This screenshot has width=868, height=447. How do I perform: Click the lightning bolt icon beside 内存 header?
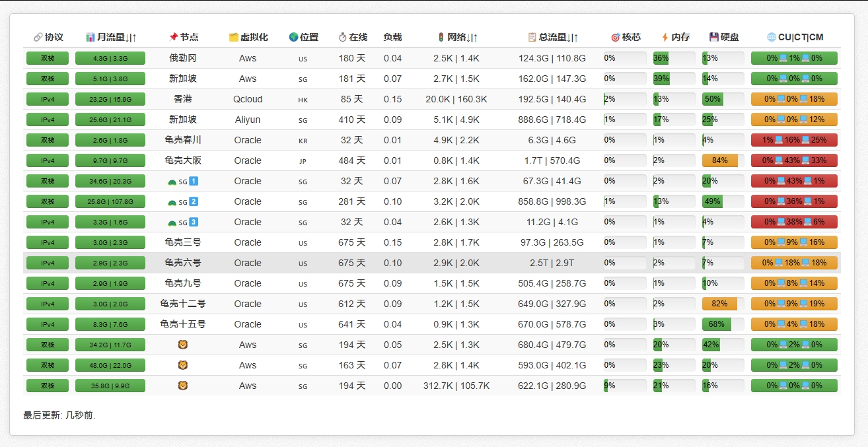[665, 38]
